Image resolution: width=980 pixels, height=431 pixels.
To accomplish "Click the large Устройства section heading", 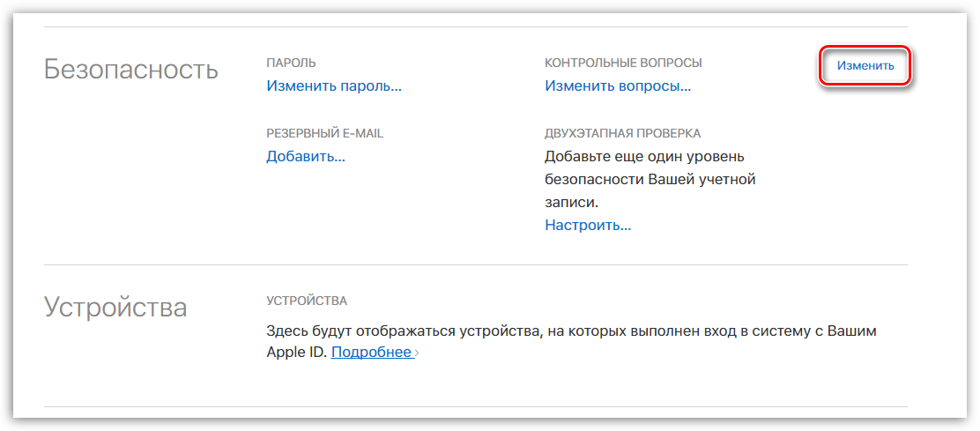I will 115,308.
